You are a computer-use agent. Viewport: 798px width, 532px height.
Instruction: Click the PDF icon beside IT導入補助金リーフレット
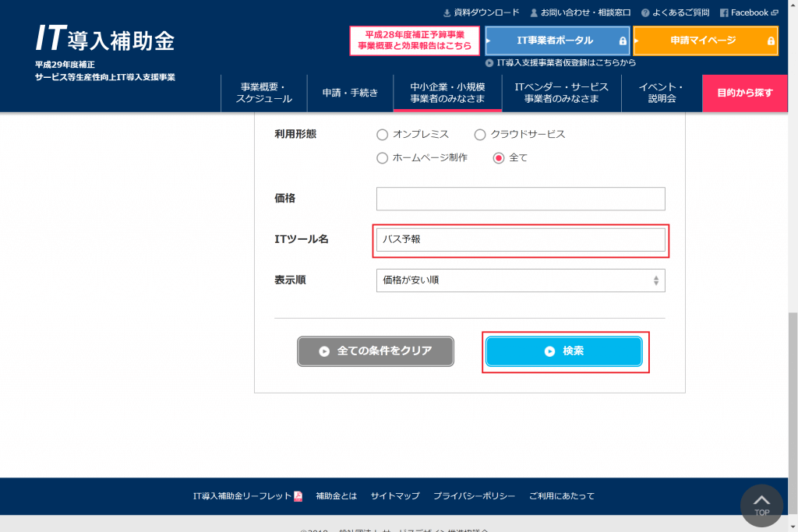pos(298,496)
